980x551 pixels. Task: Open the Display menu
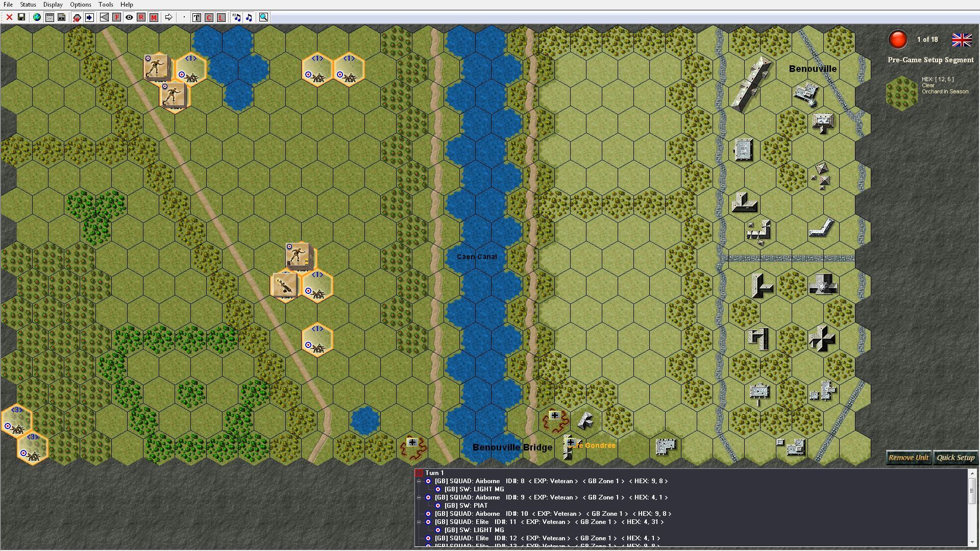coord(53,5)
